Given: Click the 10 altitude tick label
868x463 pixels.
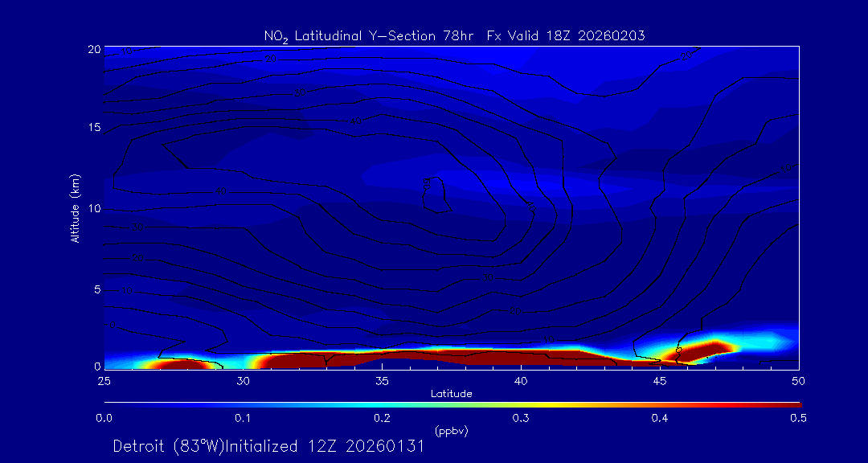Looking at the screenshot, I should click(x=92, y=208).
